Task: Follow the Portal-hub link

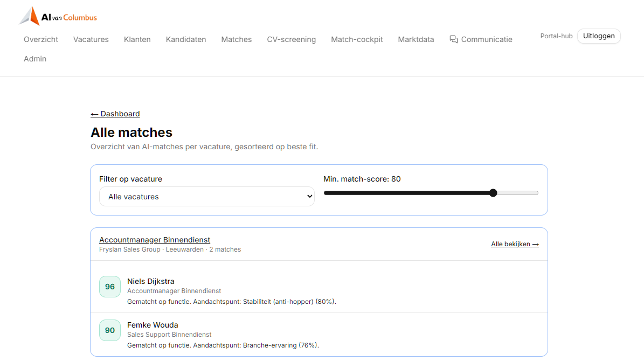Action: coord(556,36)
